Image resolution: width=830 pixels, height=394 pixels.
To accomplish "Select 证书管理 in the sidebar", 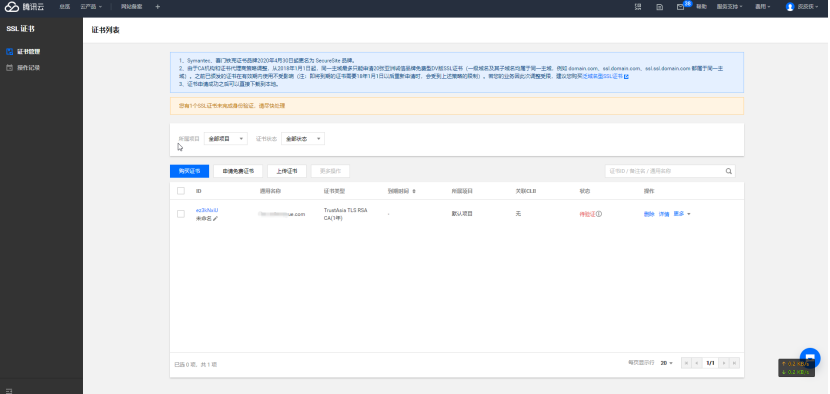I will coord(29,51).
